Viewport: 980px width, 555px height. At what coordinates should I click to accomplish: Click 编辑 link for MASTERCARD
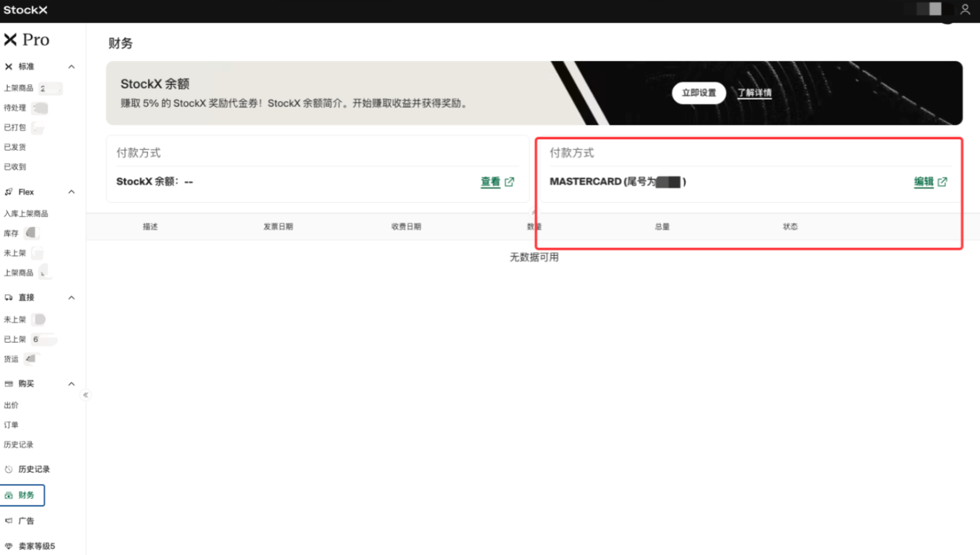click(924, 182)
